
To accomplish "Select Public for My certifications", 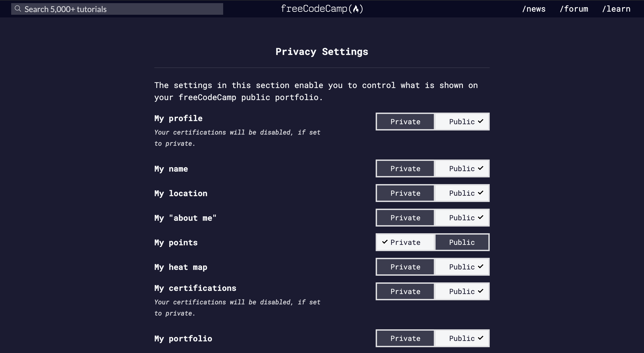I will point(462,292).
